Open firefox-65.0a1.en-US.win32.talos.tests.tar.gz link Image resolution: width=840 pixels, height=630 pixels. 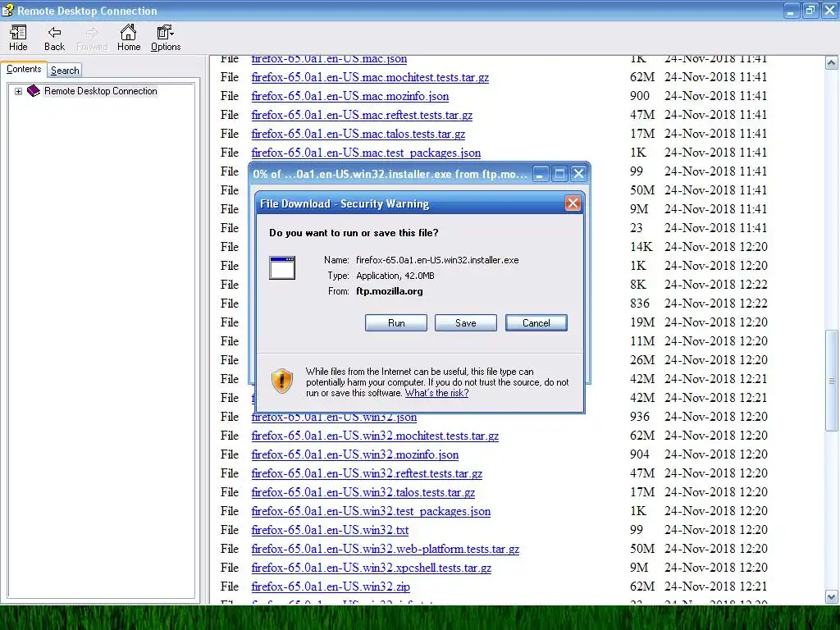[363, 492]
